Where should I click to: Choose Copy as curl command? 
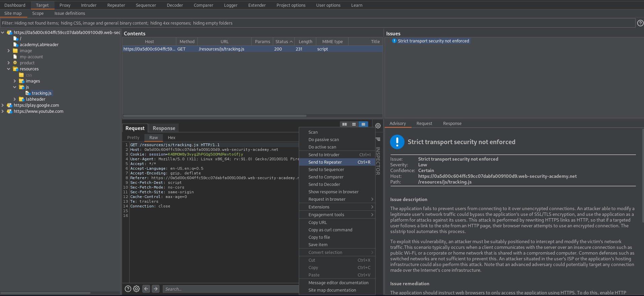pyautogui.click(x=337, y=230)
